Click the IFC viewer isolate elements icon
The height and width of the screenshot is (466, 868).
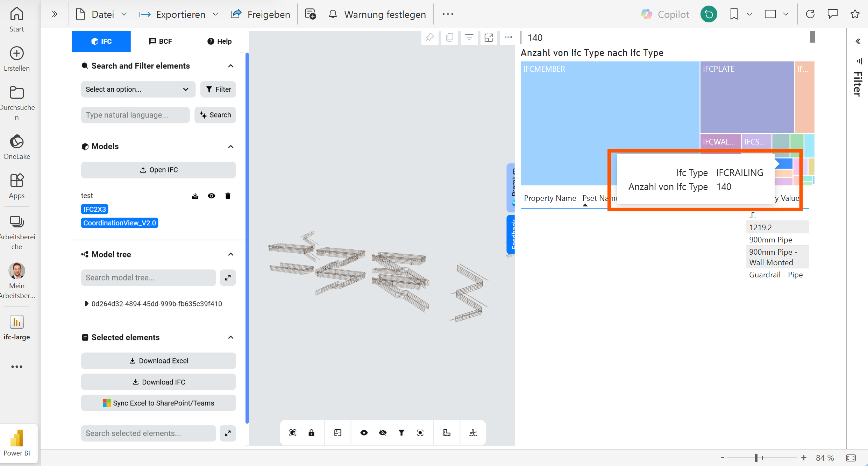pos(420,433)
